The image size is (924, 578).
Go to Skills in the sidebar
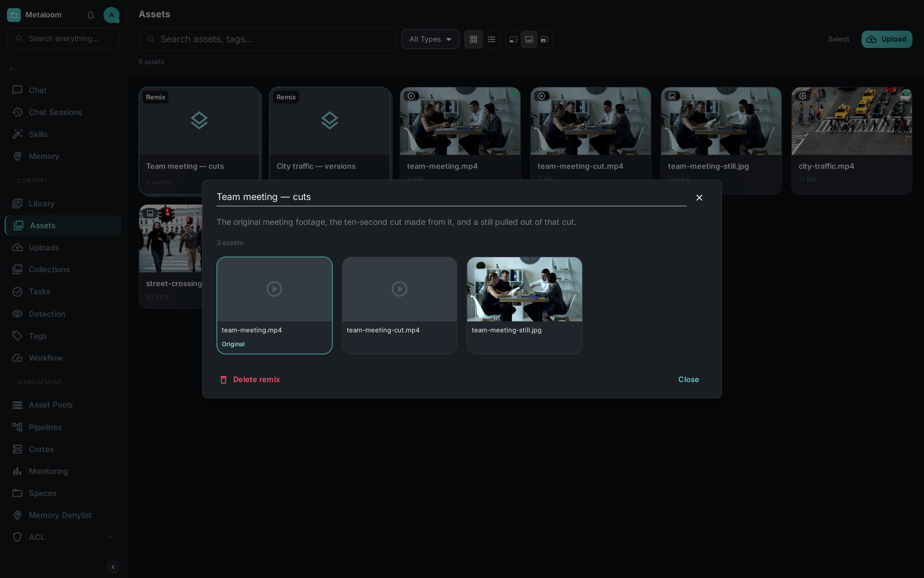[64, 134]
